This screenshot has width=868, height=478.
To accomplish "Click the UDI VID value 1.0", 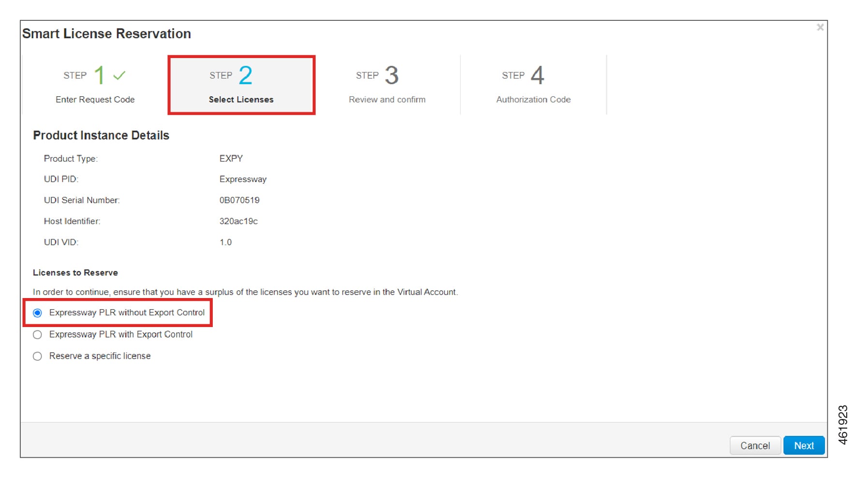I will pyautogui.click(x=225, y=242).
